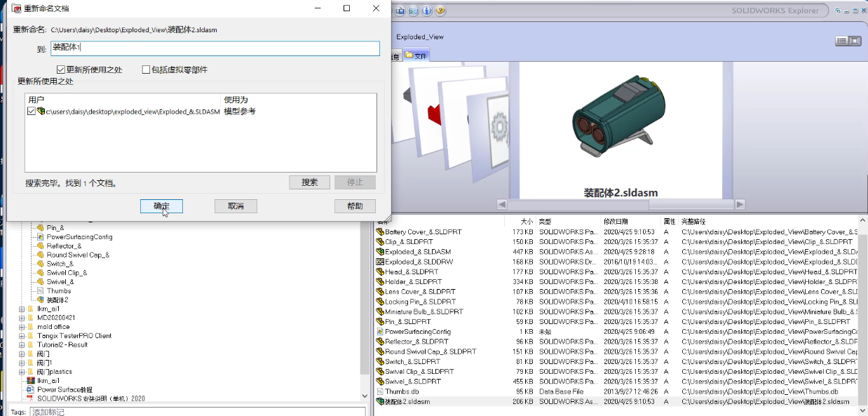Screen dimensions: 868x416
Task: Expand the lkm_ai1 folder in tree
Action: pyautogui.click(x=22, y=309)
